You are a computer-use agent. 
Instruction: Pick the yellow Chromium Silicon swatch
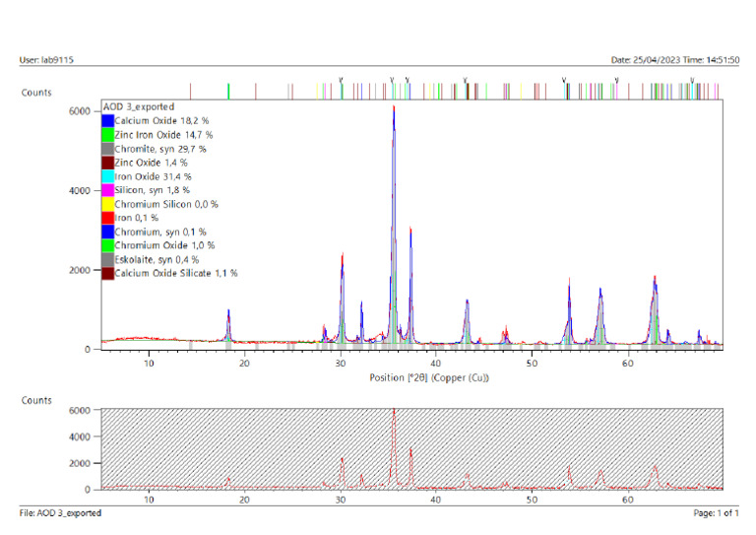107,203
